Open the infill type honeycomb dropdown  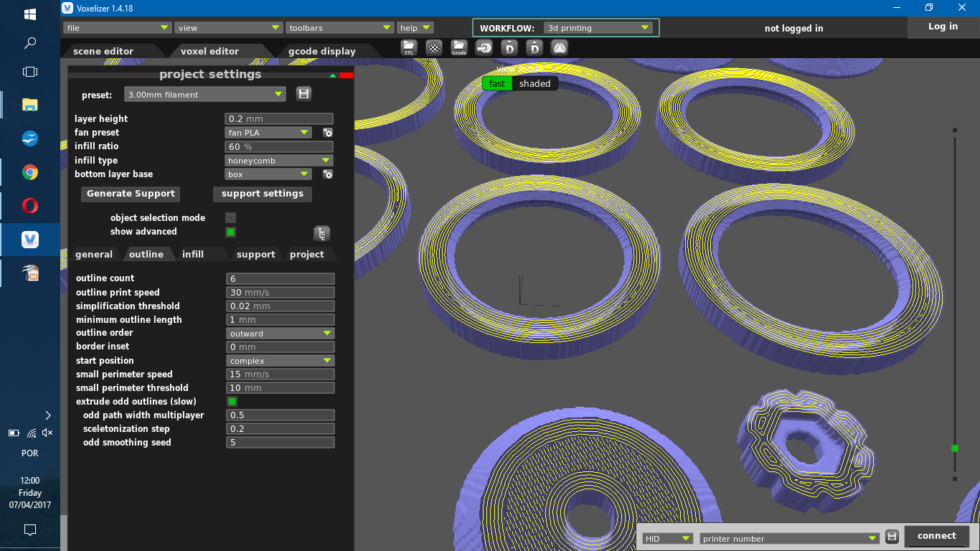(278, 161)
